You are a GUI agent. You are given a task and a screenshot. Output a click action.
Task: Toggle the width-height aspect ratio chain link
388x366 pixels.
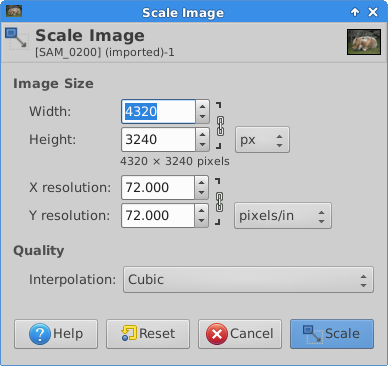220,126
